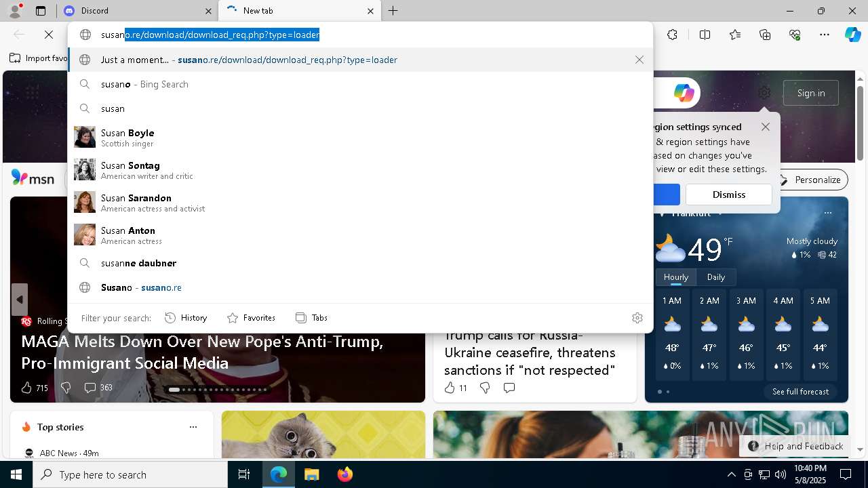Screen dimensions: 868x488
Task: Filter search by Tabs
Action: click(311, 318)
